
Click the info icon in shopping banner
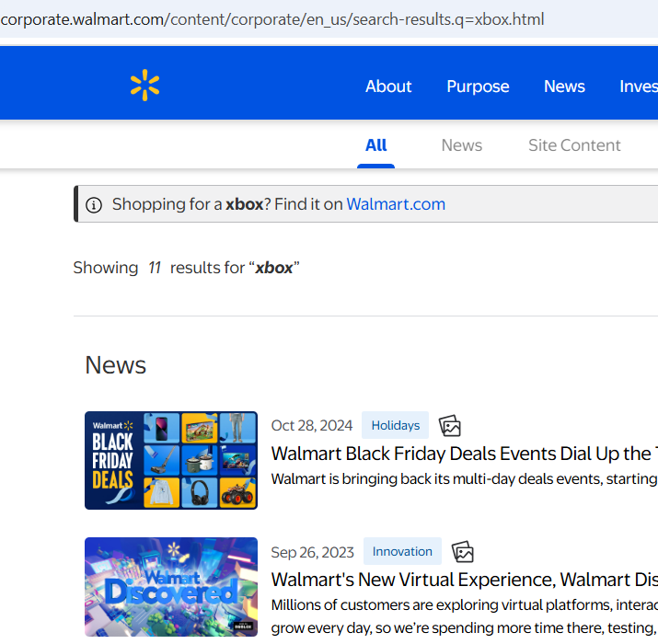pos(94,205)
